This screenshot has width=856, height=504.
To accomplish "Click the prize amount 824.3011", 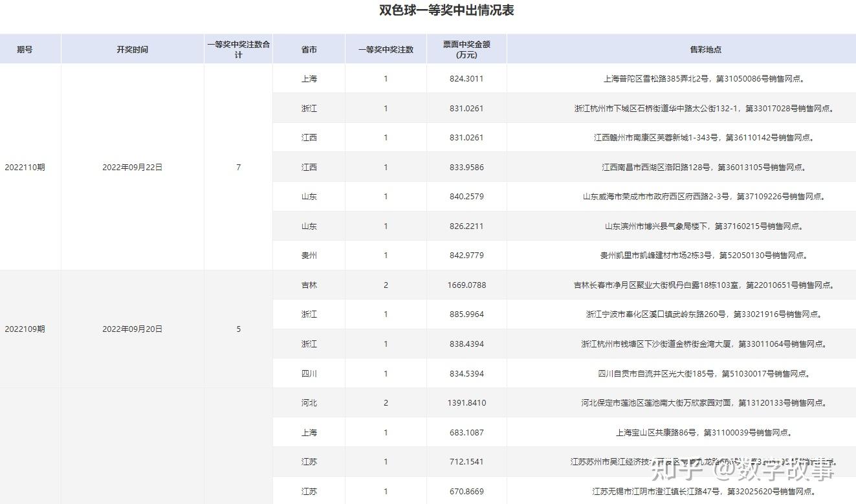I will click(466, 78).
